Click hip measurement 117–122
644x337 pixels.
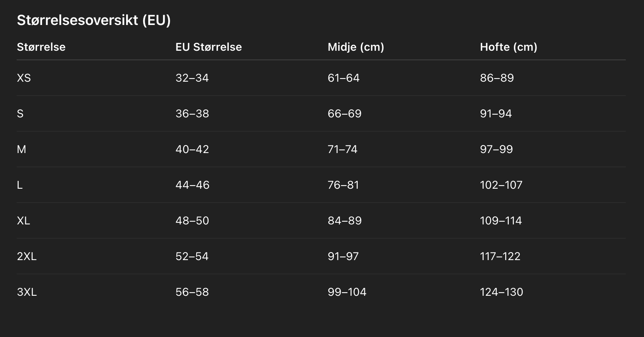pos(500,257)
